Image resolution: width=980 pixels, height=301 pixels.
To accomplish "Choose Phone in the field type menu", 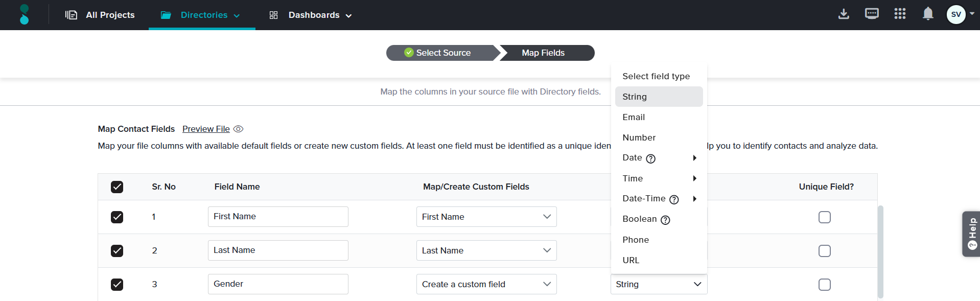I will coord(636,240).
